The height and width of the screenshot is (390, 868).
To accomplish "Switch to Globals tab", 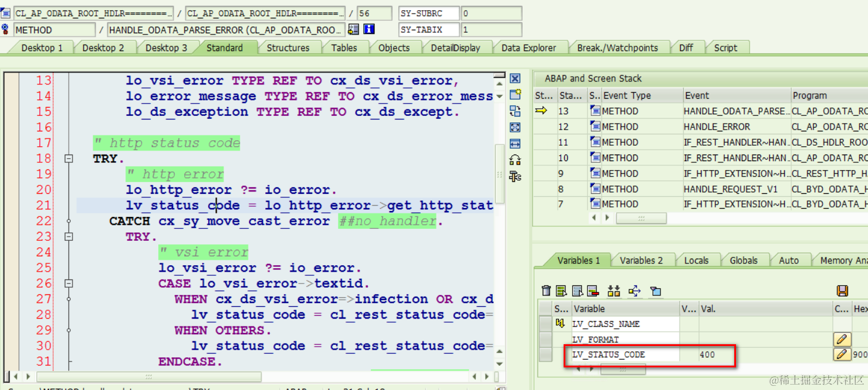I will pyautogui.click(x=743, y=260).
